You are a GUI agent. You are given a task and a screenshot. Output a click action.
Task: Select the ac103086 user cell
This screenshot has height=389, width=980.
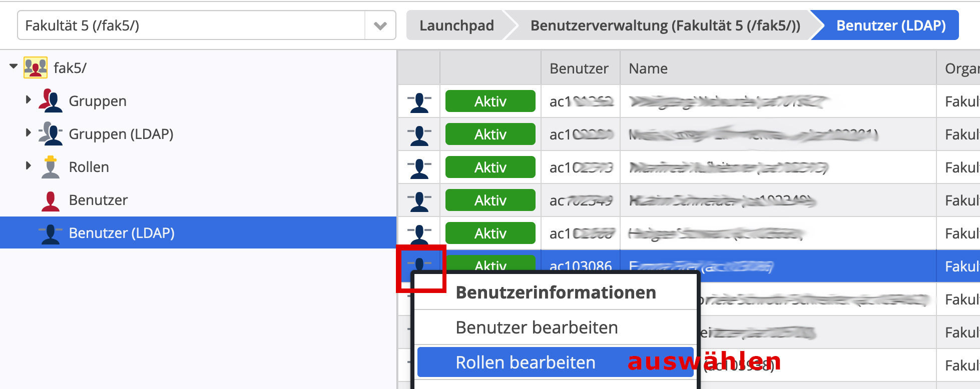(581, 265)
